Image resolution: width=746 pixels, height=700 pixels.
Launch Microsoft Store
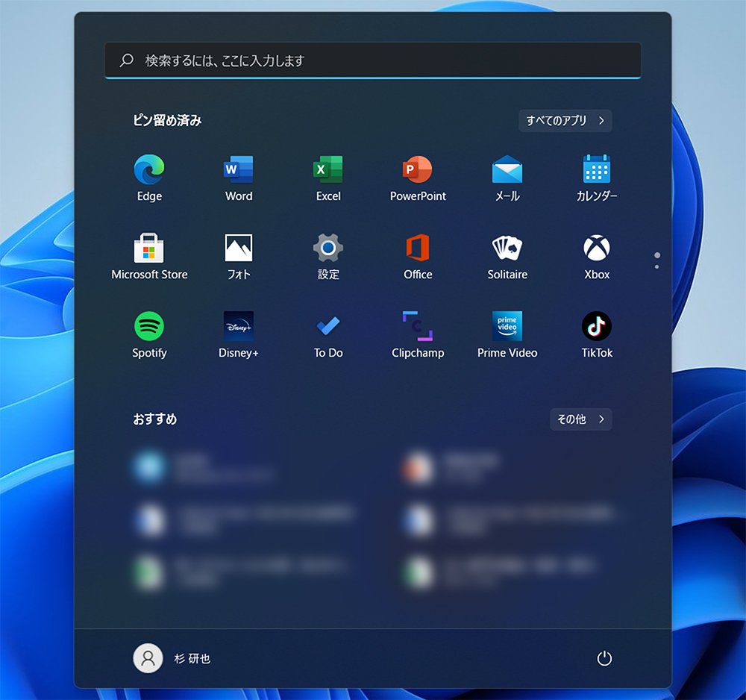[149, 257]
